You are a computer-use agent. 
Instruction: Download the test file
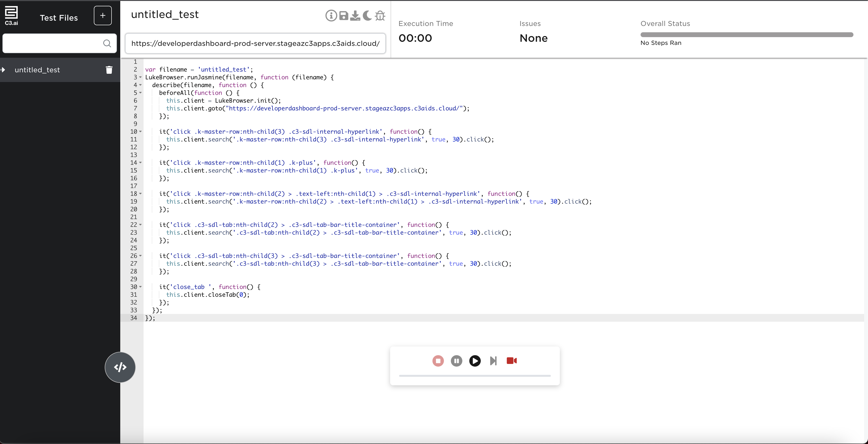[355, 16]
